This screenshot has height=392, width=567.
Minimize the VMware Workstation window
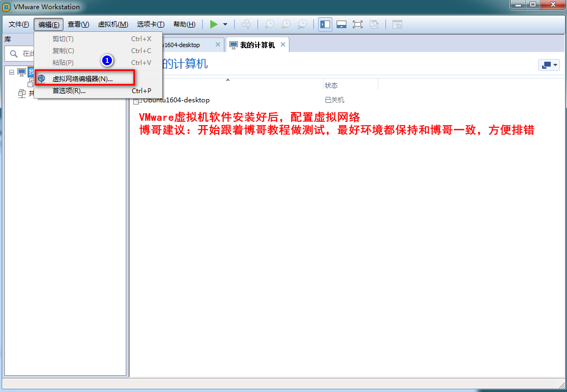pyautogui.click(x=518, y=5)
